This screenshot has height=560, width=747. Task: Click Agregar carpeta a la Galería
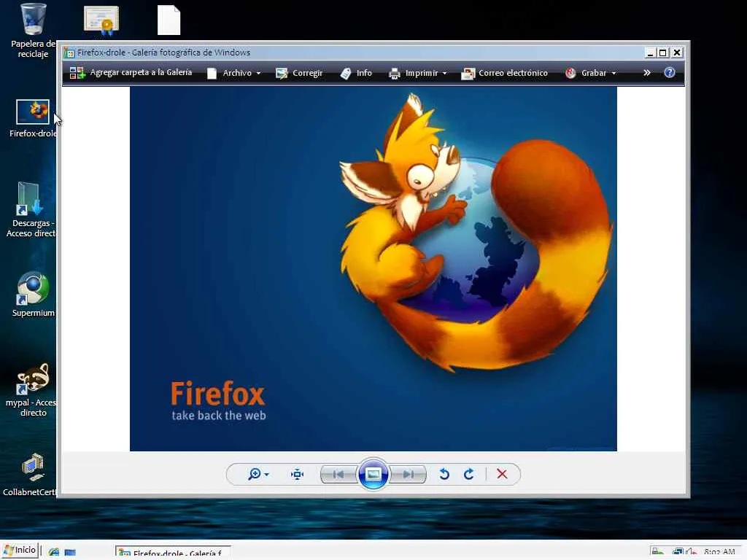pyautogui.click(x=131, y=73)
